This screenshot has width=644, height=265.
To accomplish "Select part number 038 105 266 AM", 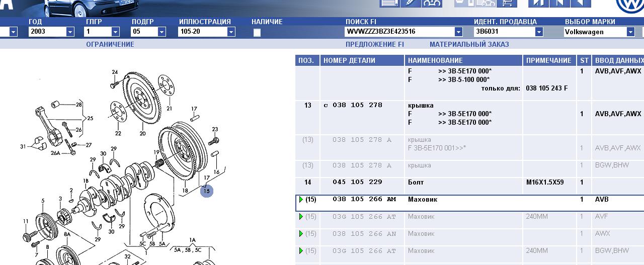I will pos(364,200).
